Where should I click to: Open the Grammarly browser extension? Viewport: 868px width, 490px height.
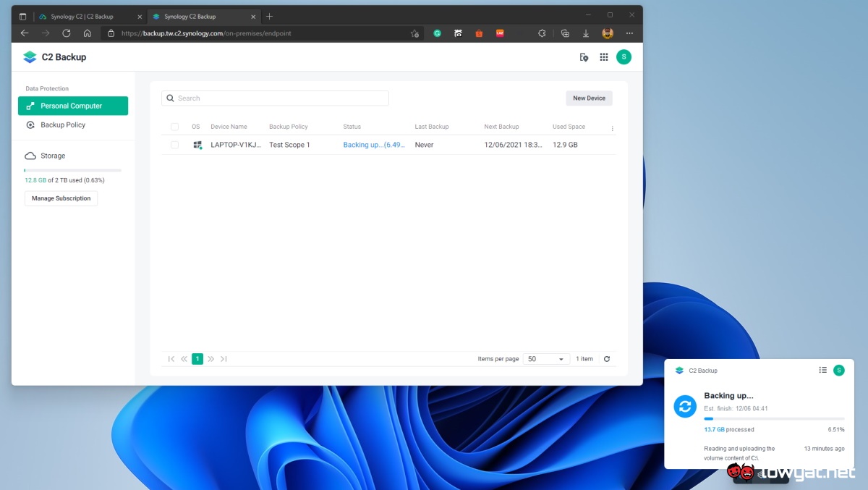(x=437, y=33)
